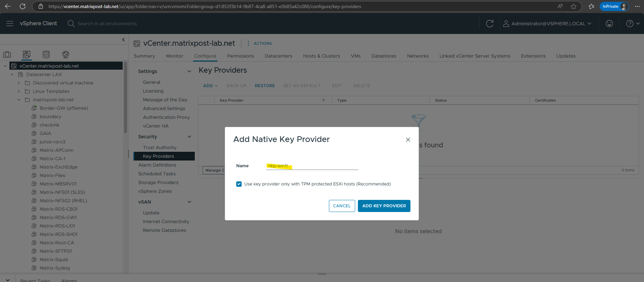Close the Add Native Key Provider dialog
The height and width of the screenshot is (282, 644).
click(x=408, y=140)
